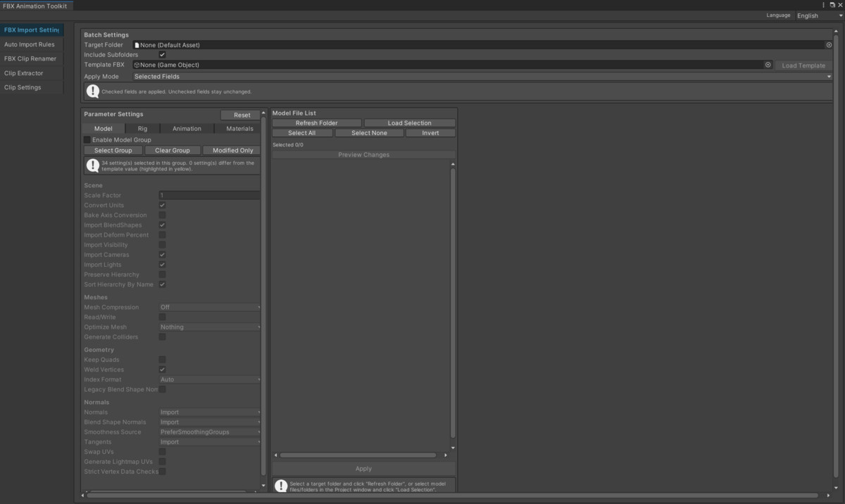
Task: Click the Select None button
Action: pos(369,133)
